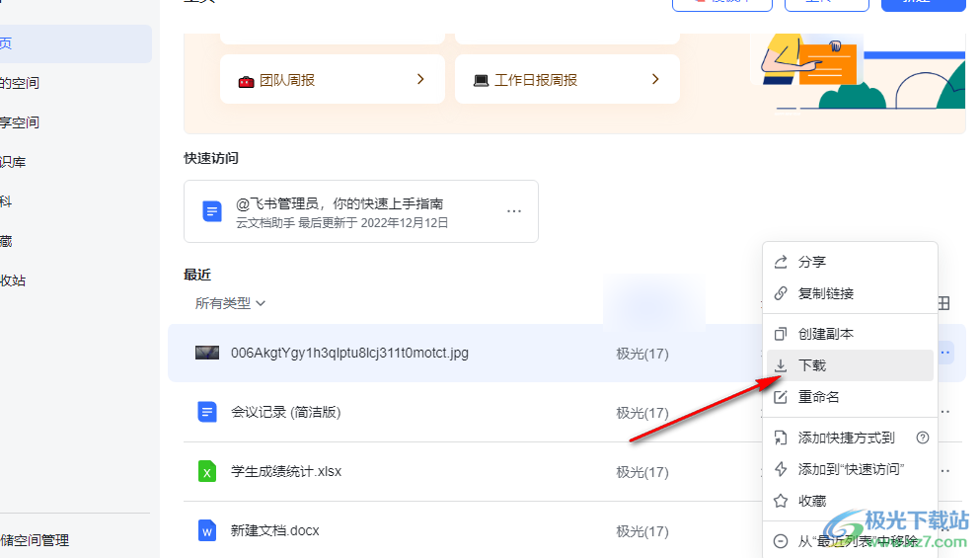Open the 006AkgtYgy1h3qlptu8lcj311t0motct.jpg file
Image resolution: width=980 pixels, height=558 pixels.
[349, 353]
